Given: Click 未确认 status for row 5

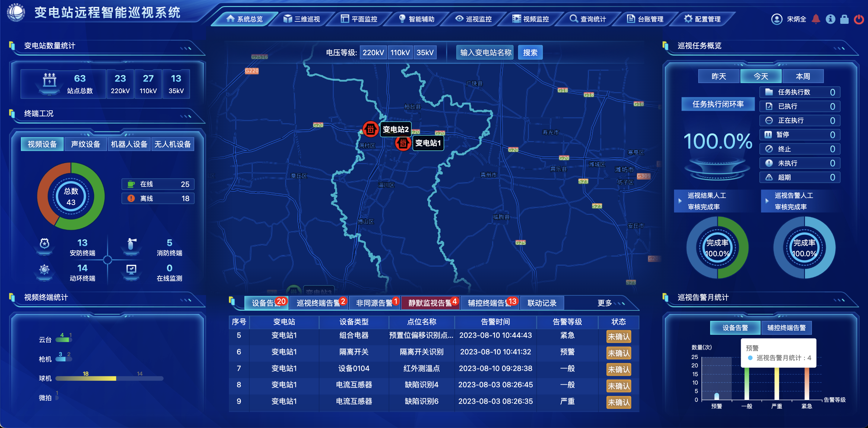Looking at the screenshot, I should coord(618,336).
